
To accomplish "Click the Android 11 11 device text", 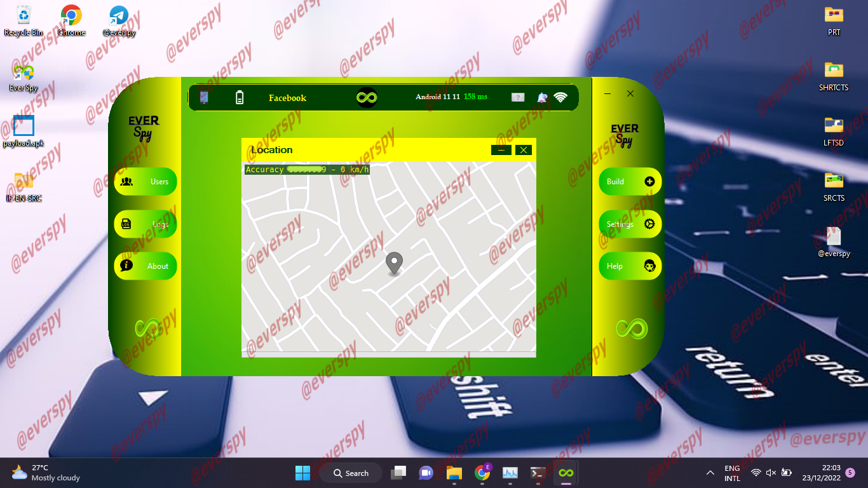I will pyautogui.click(x=438, y=97).
